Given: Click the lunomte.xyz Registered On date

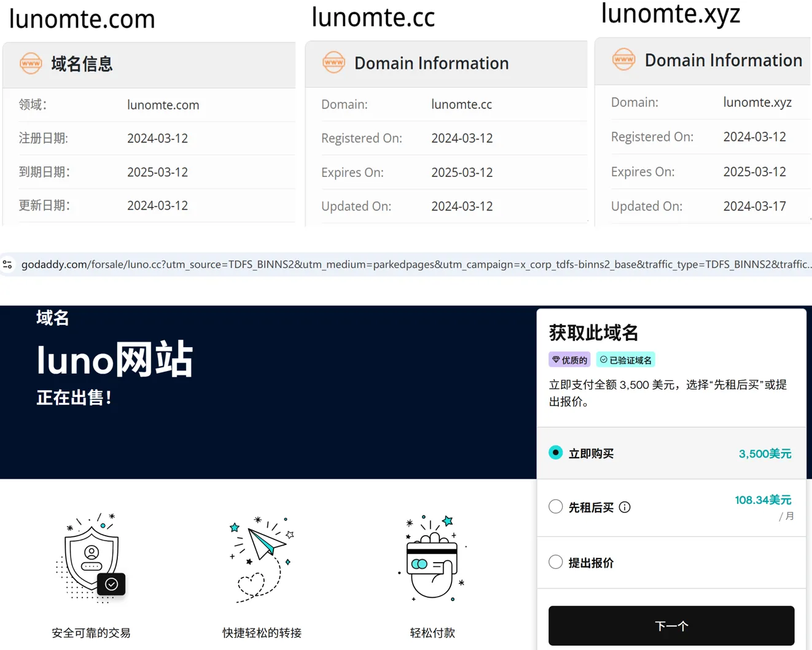Looking at the screenshot, I should click(754, 137).
